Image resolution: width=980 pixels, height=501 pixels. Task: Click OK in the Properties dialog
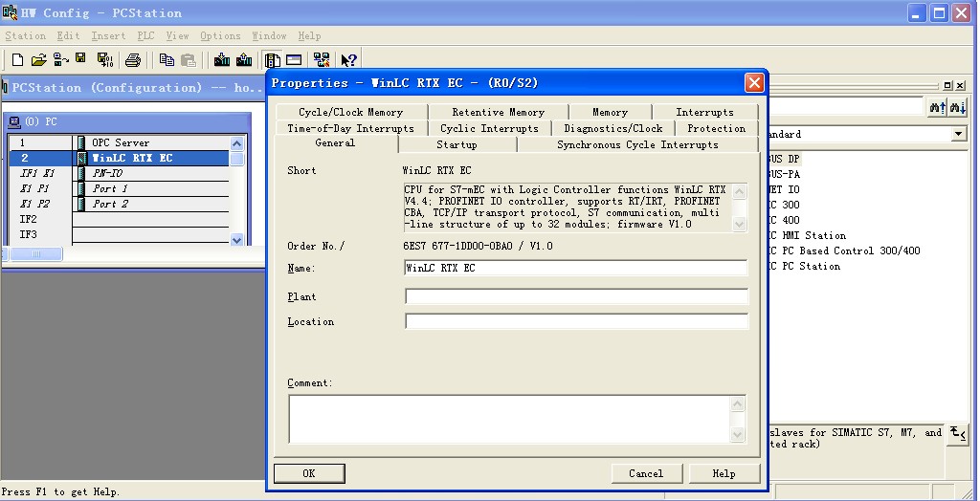309,473
